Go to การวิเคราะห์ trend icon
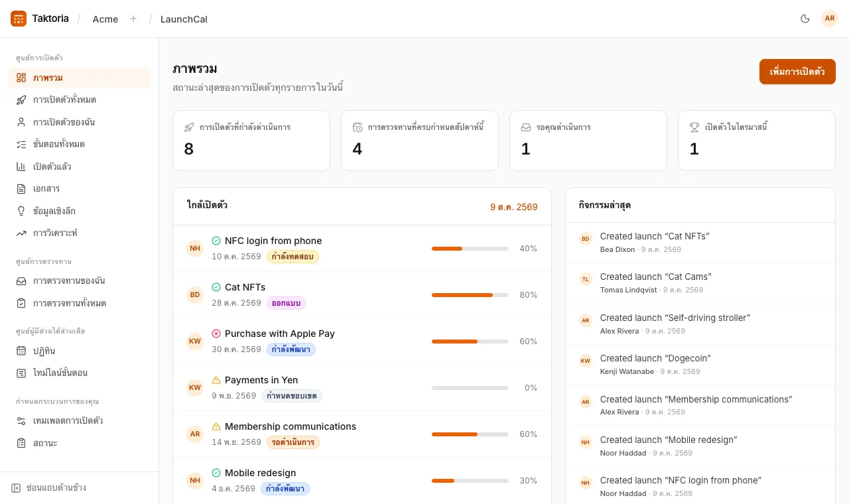This screenshot has height=504, width=849. (21, 233)
